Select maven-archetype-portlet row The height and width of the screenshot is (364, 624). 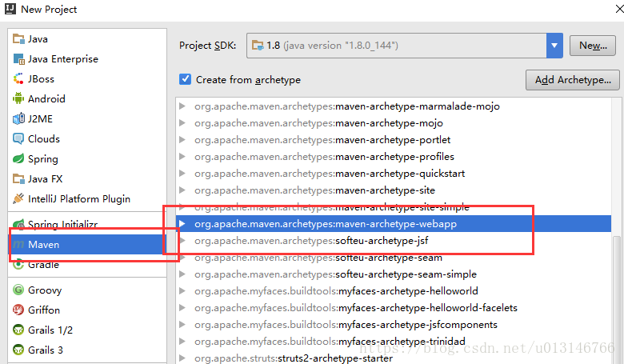393,140
